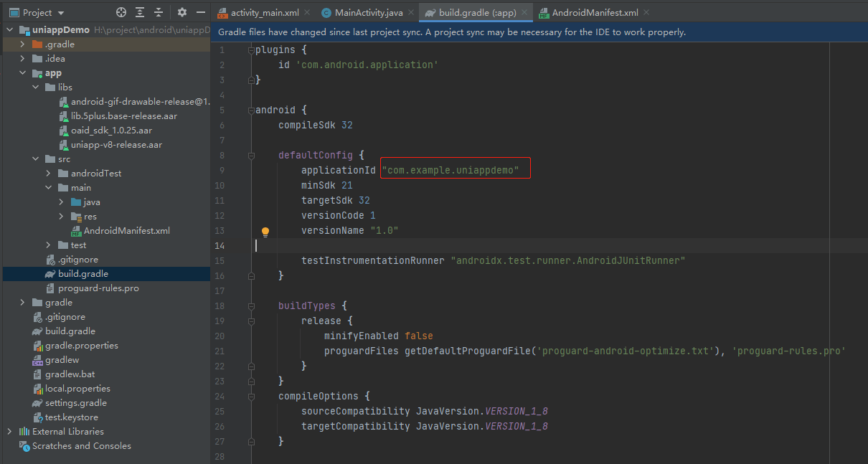
Task: Fold the buildTypes block in gutter
Action: pyautogui.click(x=252, y=306)
